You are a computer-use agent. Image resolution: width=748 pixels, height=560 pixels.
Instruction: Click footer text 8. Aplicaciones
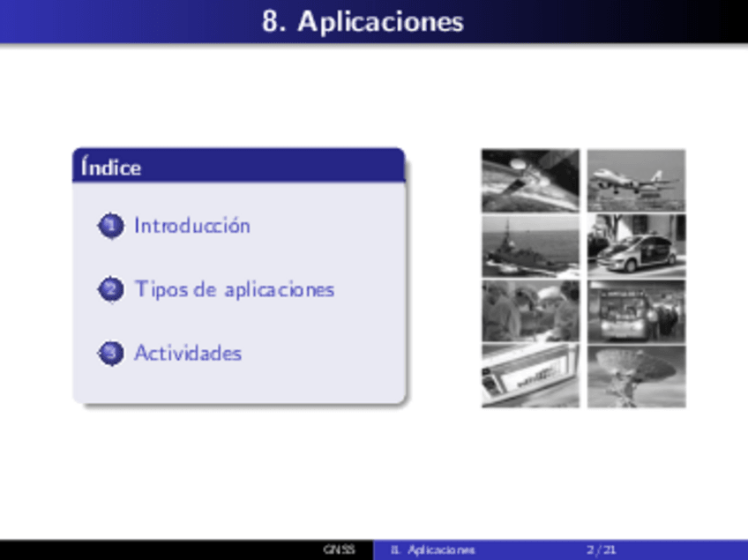(433, 550)
